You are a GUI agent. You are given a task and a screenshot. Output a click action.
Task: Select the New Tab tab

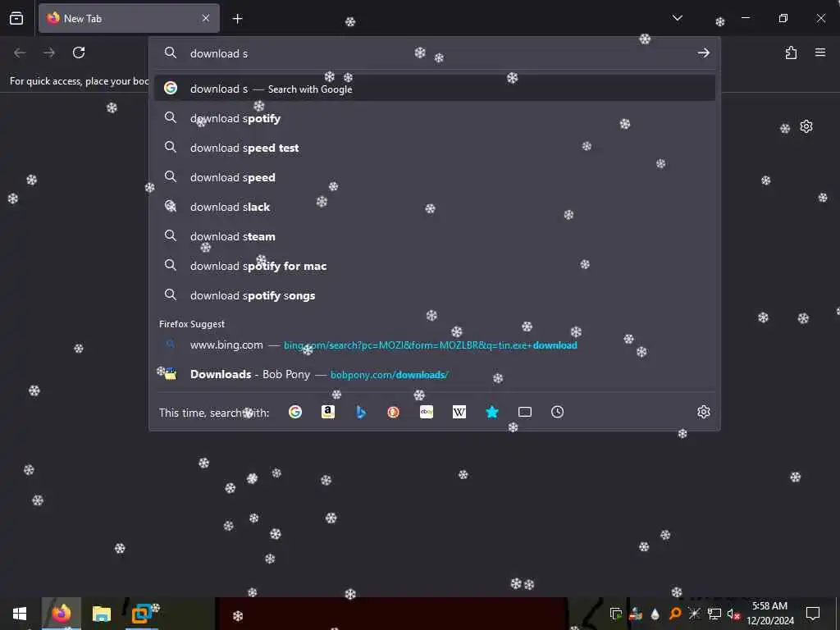click(129, 18)
